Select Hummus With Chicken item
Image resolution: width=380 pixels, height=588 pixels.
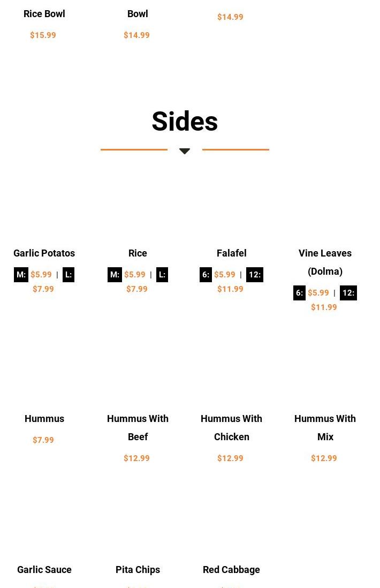(231, 427)
